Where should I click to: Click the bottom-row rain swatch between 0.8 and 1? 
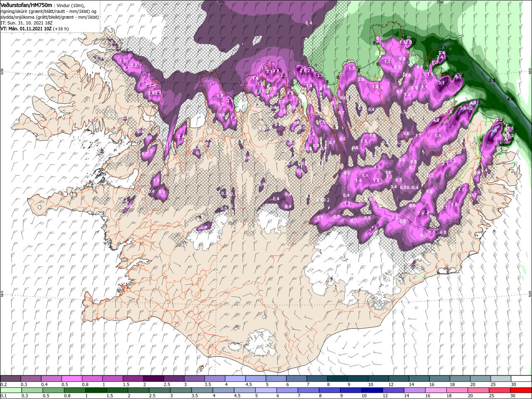point(74,390)
